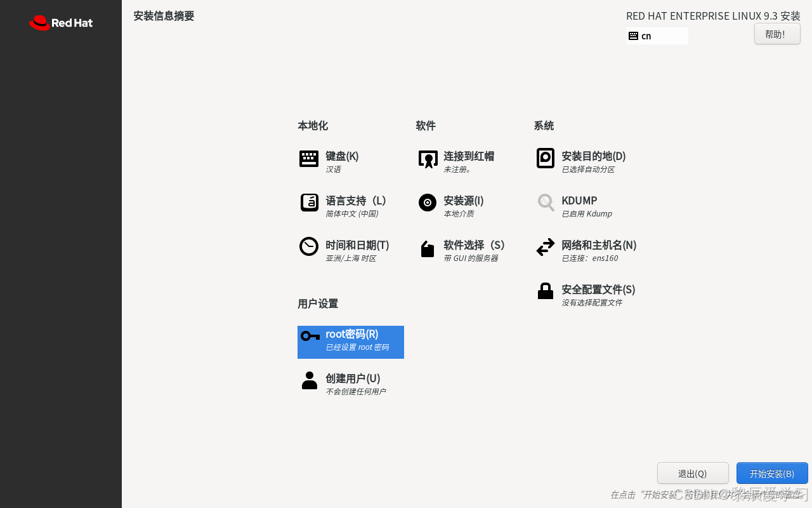This screenshot has width=812, height=508.
Task: Click the 汉语 status text under keyboard
Action: pos(333,170)
